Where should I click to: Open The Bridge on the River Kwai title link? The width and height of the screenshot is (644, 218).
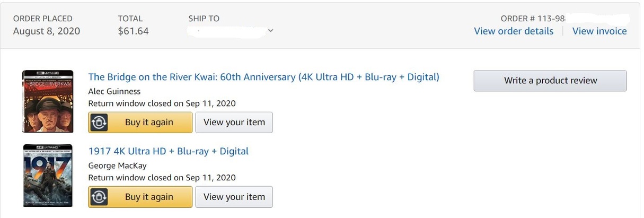[x=263, y=77]
